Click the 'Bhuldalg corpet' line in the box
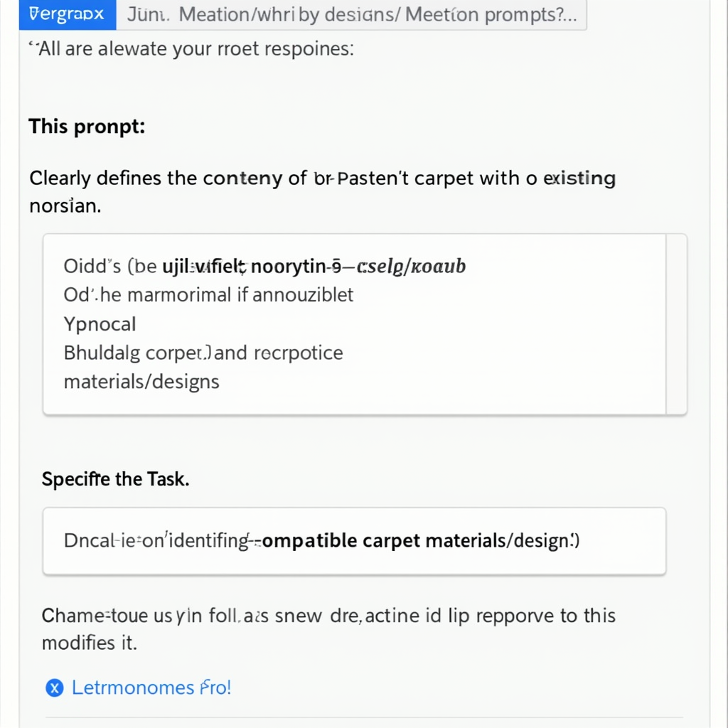Viewport: 728px width, 728px height. 203,353
